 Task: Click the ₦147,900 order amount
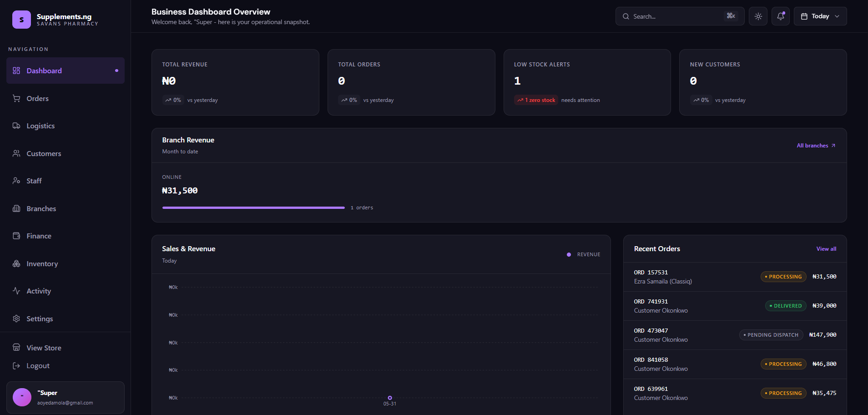pyautogui.click(x=823, y=335)
